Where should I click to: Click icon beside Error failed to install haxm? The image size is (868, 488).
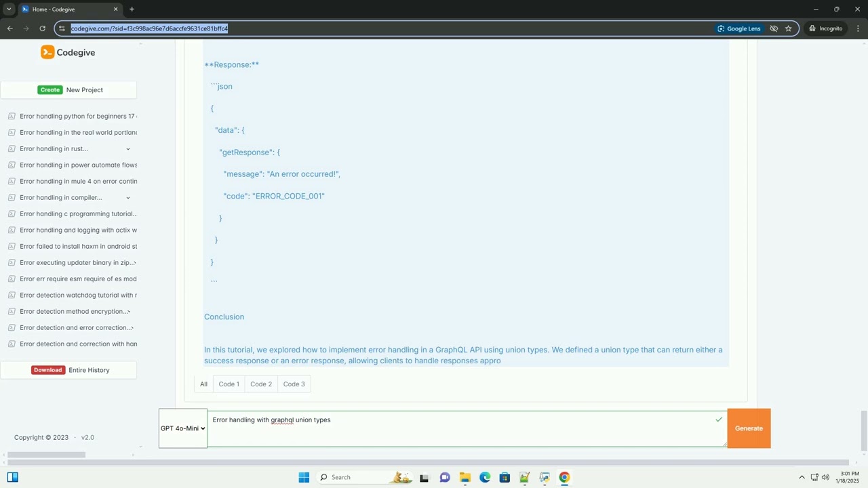pos(12,246)
